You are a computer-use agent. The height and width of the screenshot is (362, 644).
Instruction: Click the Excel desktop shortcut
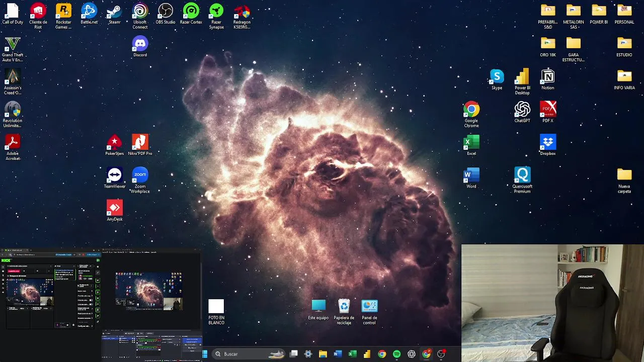tap(471, 145)
